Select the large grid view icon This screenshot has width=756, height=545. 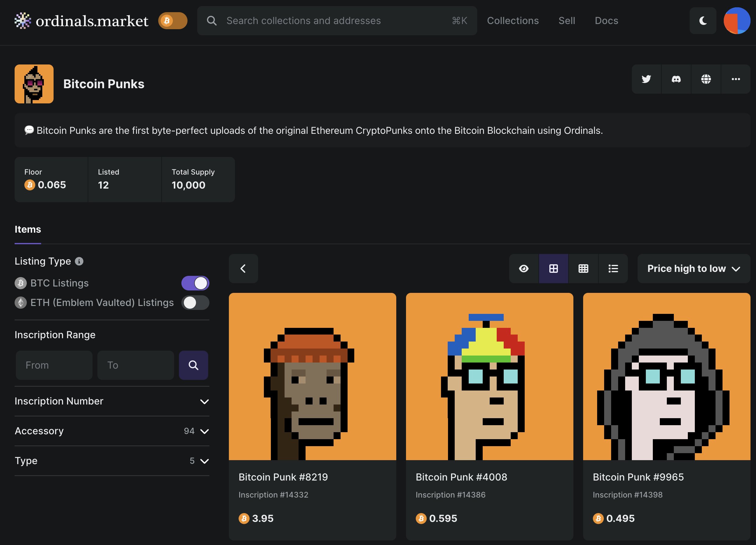coord(553,269)
